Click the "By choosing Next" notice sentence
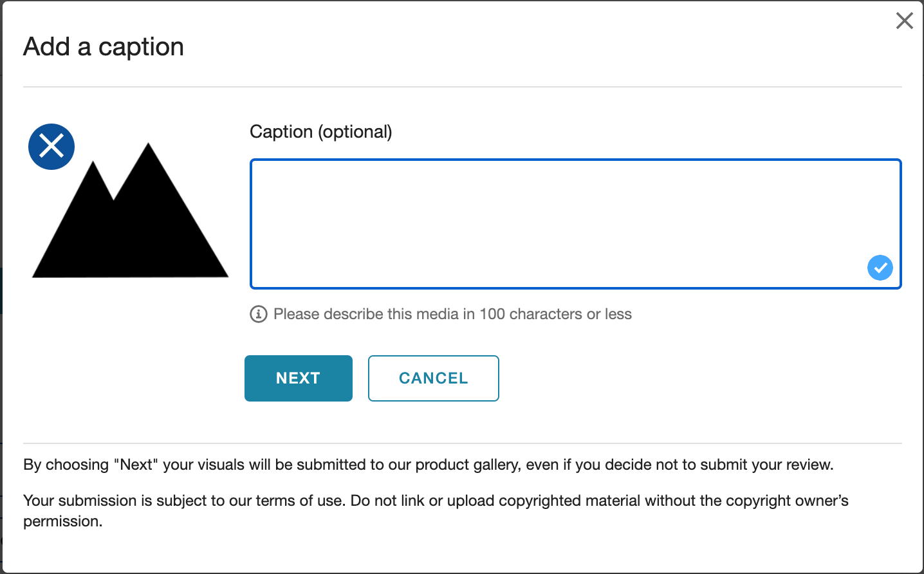The image size is (924, 574). coord(428,465)
